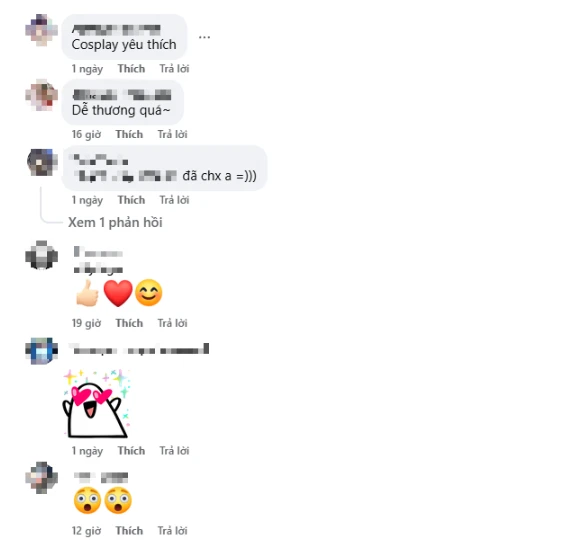Click avatar of the đã chx a commenter
Screen dimensions: 578x553
click(42, 162)
